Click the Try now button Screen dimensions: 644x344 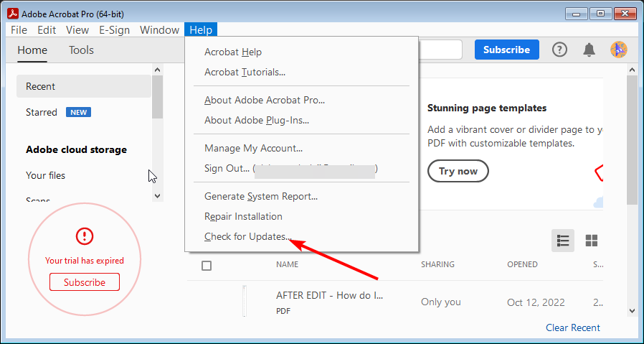point(458,171)
